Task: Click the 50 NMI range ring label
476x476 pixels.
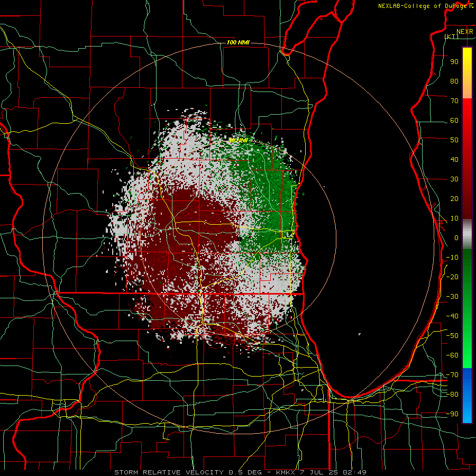Action: pyautogui.click(x=238, y=140)
